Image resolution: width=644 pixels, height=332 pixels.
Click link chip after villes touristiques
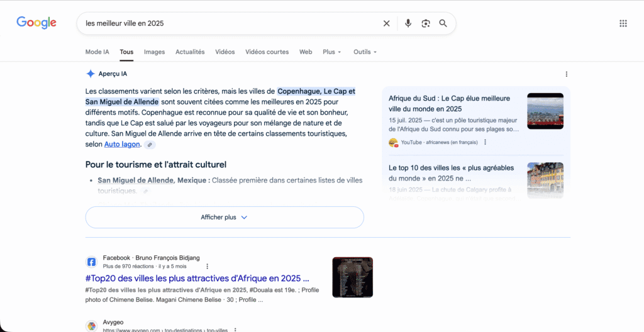pos(145,191)
